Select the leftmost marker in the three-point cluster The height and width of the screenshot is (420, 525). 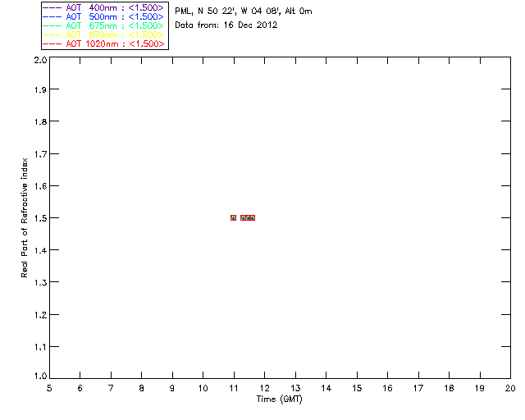243,217
